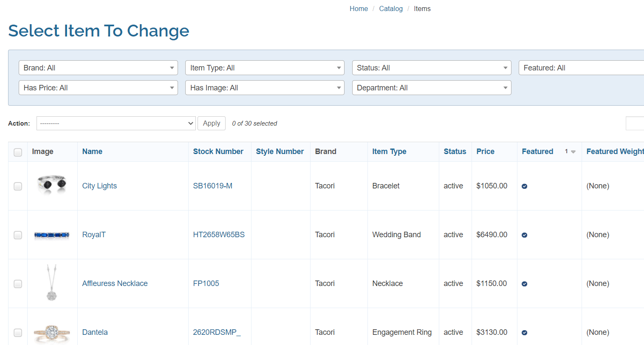The width and height of the screenshot is (644, 345).
Task: Sort table by Status column
Action: pyautogui.click(x=455, y=151)
